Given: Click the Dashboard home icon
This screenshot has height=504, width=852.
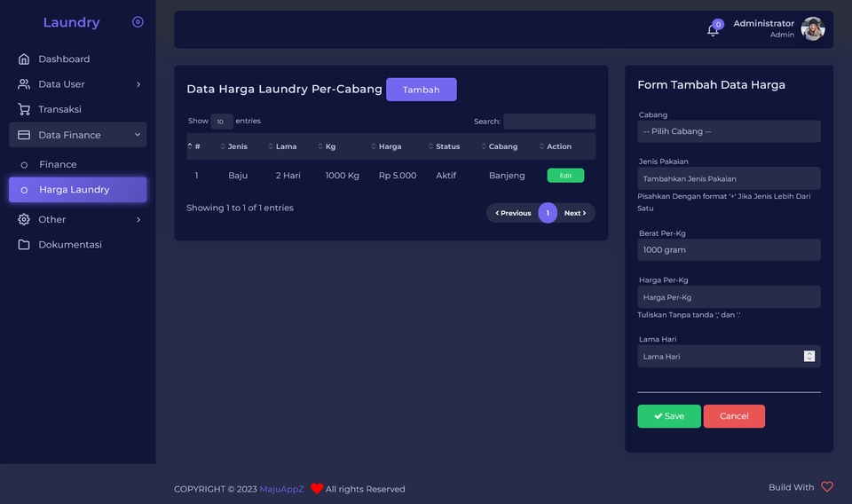Looking at the screenshot, I should coord(24,59).
